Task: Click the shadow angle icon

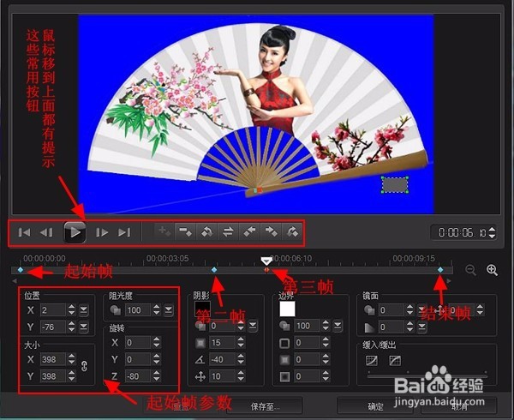Action: click(200, 360)
